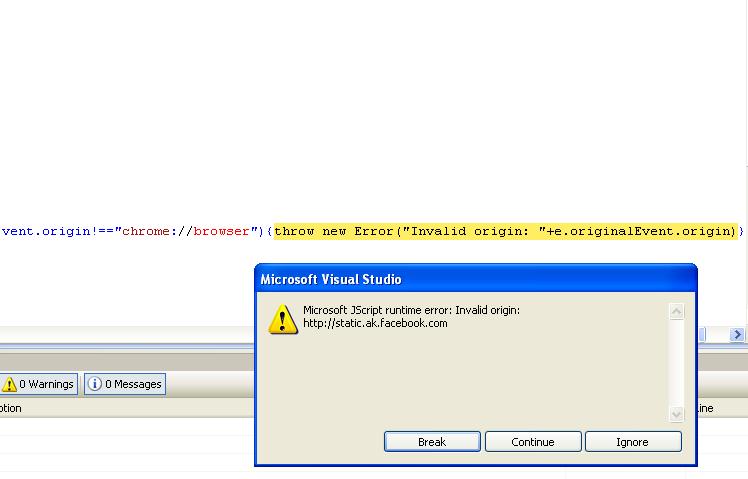The height and width of the screenshot is (479, 748).
Task: Click the http://static.ak.facebook.com text line
Action: [375, 323]
